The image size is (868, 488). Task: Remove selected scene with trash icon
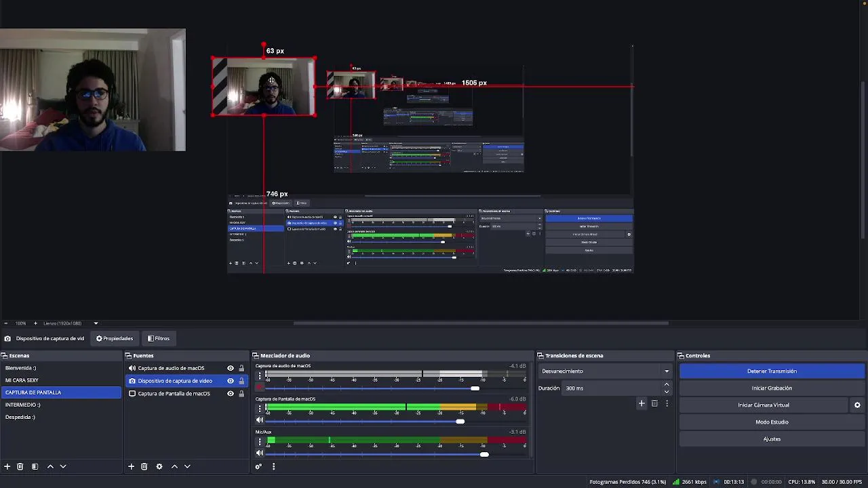[x=20, y=466]
